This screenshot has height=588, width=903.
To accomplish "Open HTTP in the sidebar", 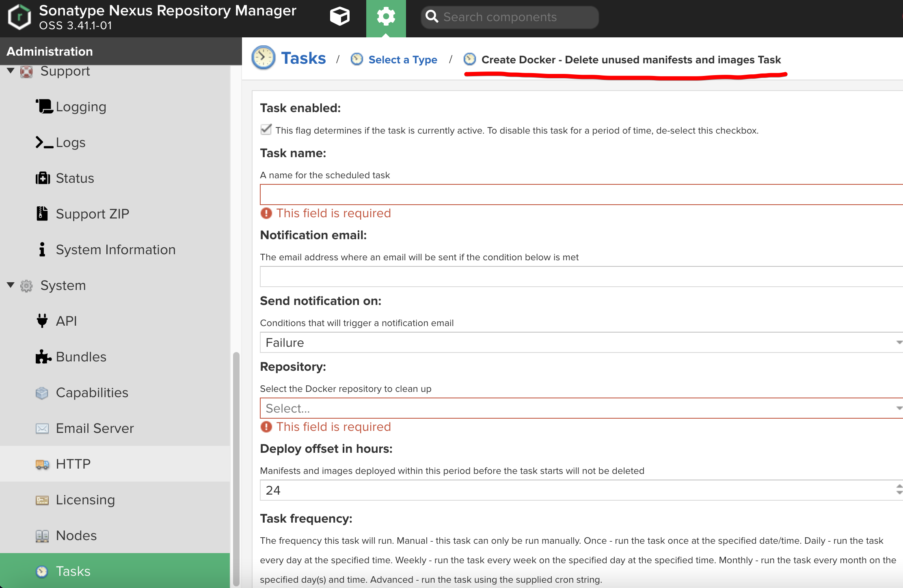I will click(x=115, y=464).
